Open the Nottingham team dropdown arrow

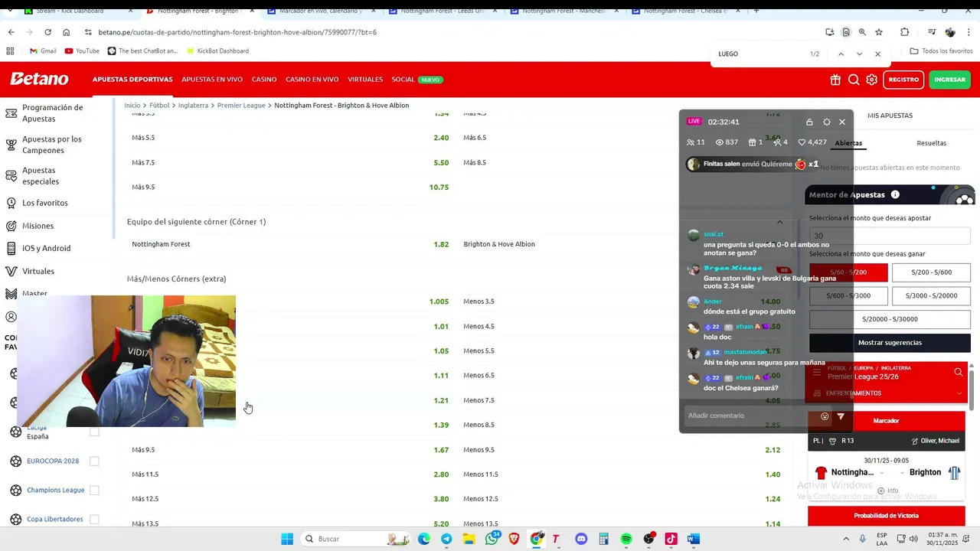pyautogui.click(x=881, y=473)
